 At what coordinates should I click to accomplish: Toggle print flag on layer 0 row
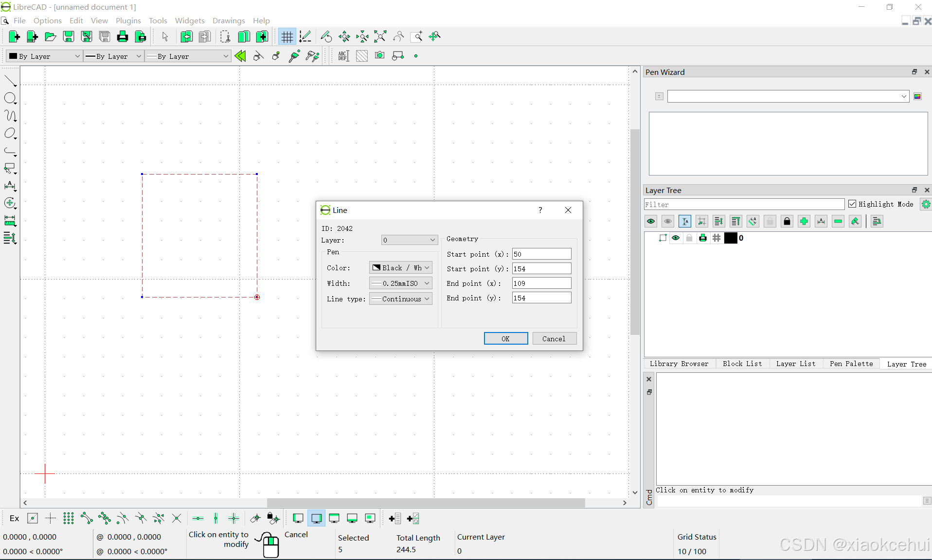coord(703,238)
